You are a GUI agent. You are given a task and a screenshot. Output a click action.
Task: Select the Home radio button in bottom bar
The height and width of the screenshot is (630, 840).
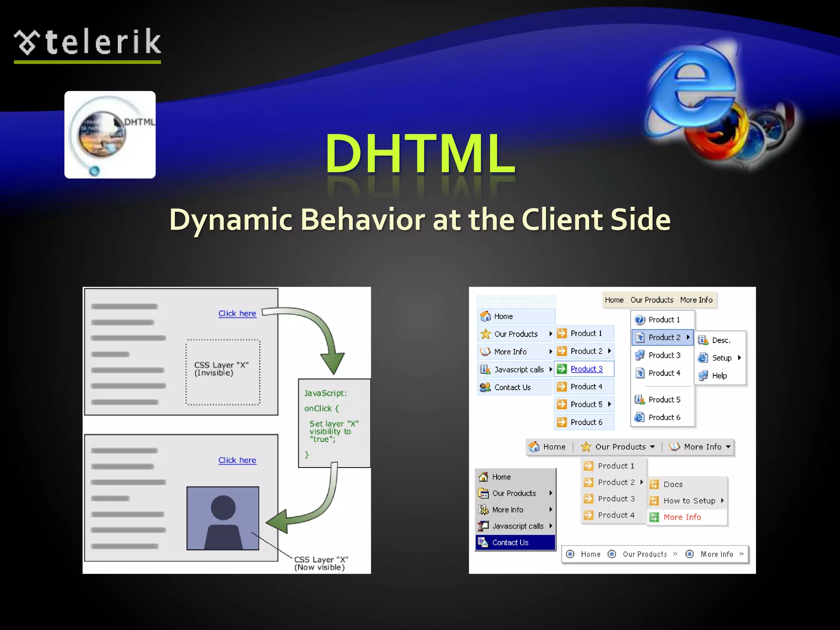click(x=570, y=554)
